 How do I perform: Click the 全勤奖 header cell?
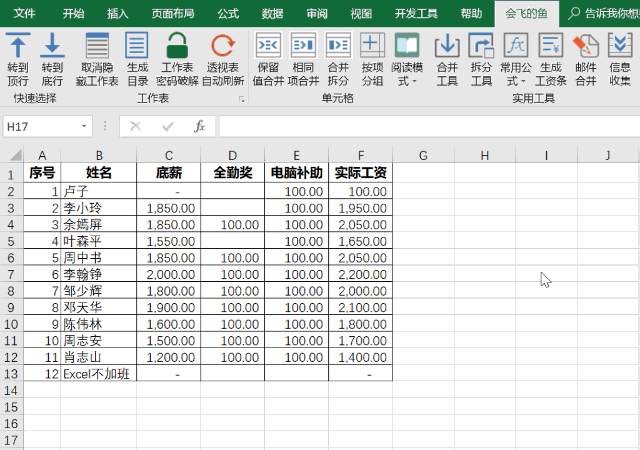pos(233,173)
